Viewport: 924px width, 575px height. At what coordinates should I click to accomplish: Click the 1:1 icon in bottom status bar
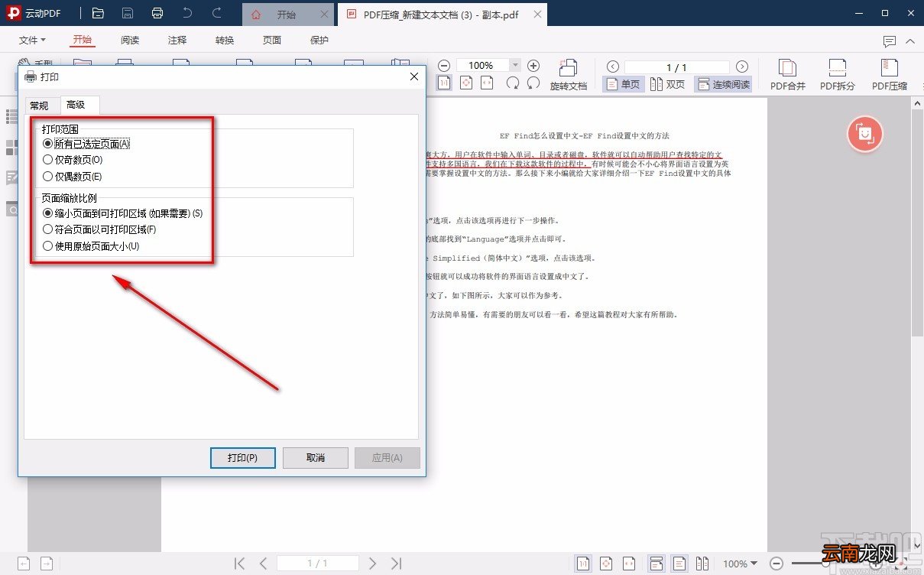(x=583, y=564)
